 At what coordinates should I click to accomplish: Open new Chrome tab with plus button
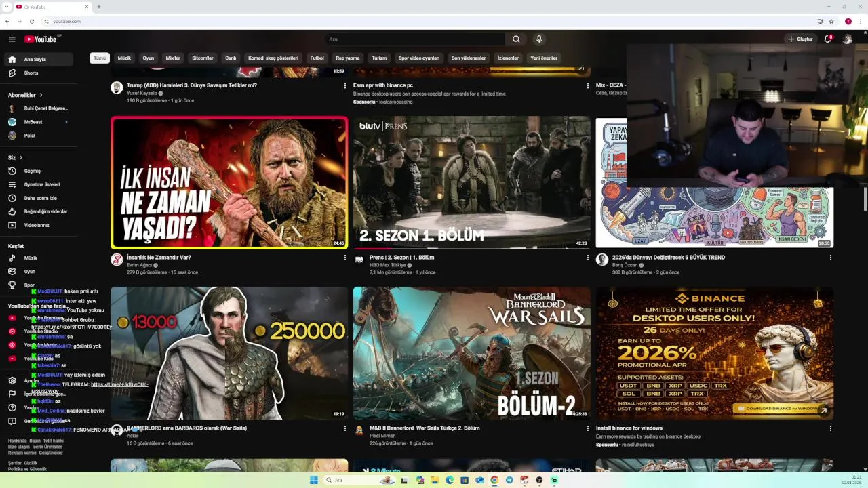click(x=99, y=7)
